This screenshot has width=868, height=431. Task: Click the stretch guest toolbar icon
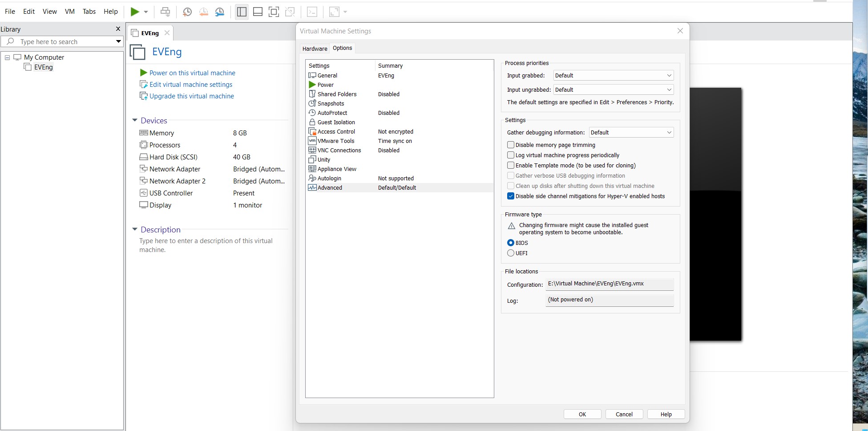click(x=334, y=12)
